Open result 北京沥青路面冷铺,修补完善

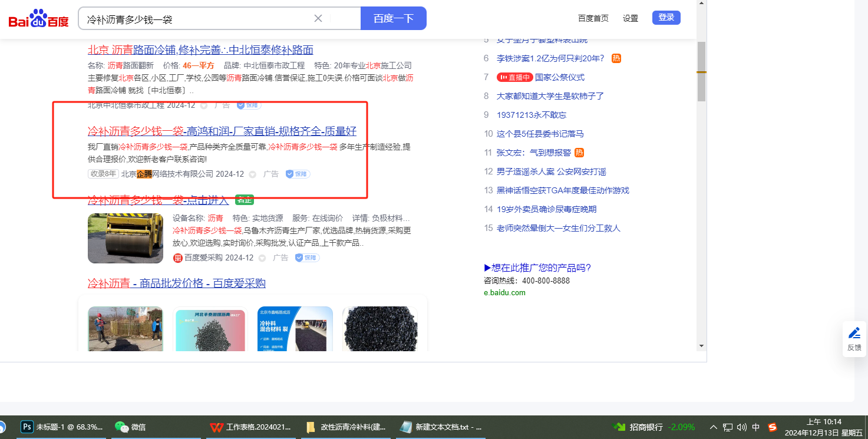click(x=200, y=49)
